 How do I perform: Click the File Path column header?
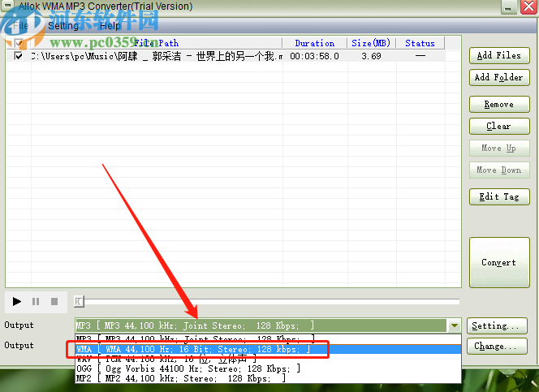[x=157, y=43]
